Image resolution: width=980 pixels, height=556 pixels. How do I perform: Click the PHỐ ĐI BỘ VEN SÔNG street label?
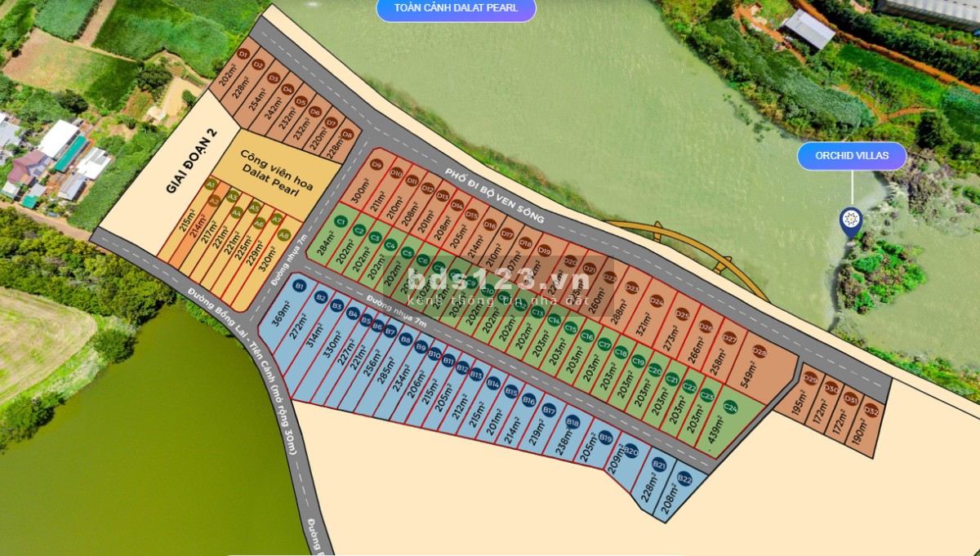pyautogui.click(x=495, y=197)
